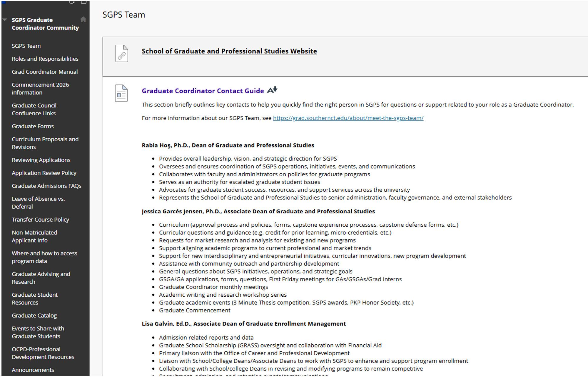Open the meet-the-sgps-team URL link
The height and width of the screenshot is (377, 588).
pos(348,118)
